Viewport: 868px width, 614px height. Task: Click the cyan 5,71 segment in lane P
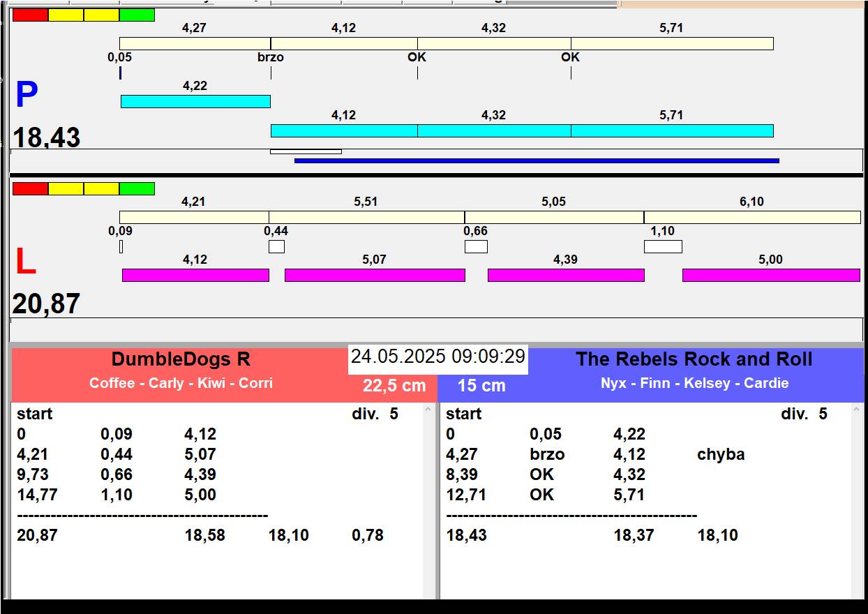tap(672, 130)
